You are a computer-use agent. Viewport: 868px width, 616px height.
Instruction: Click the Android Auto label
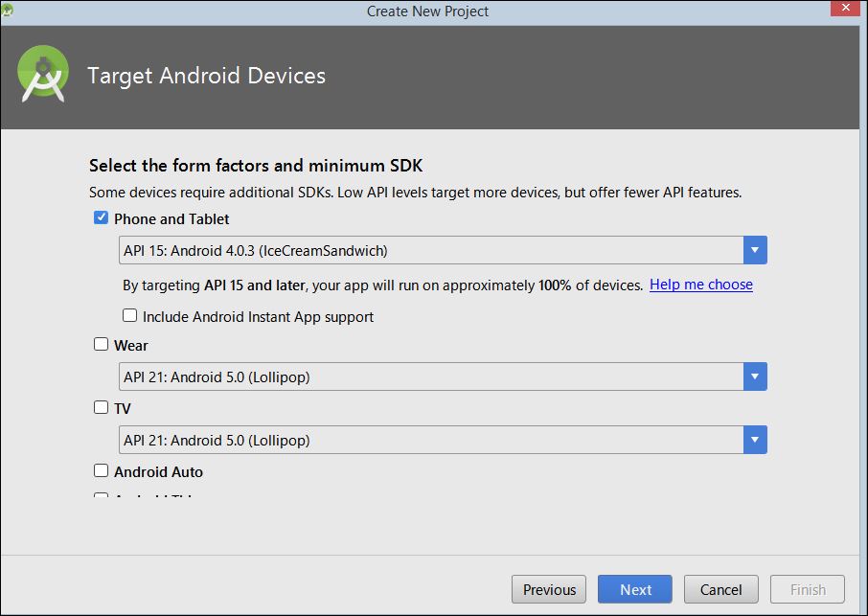[x=158, y=472]
